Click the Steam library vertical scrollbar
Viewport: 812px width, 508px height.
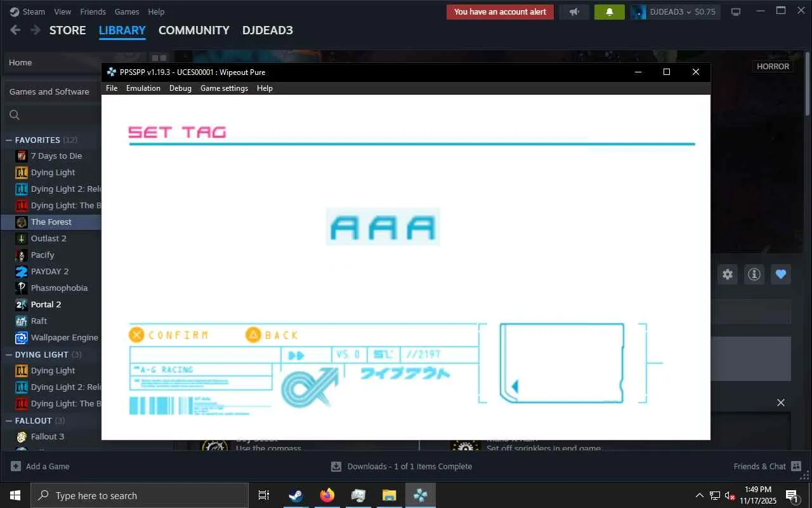(807, 83)
